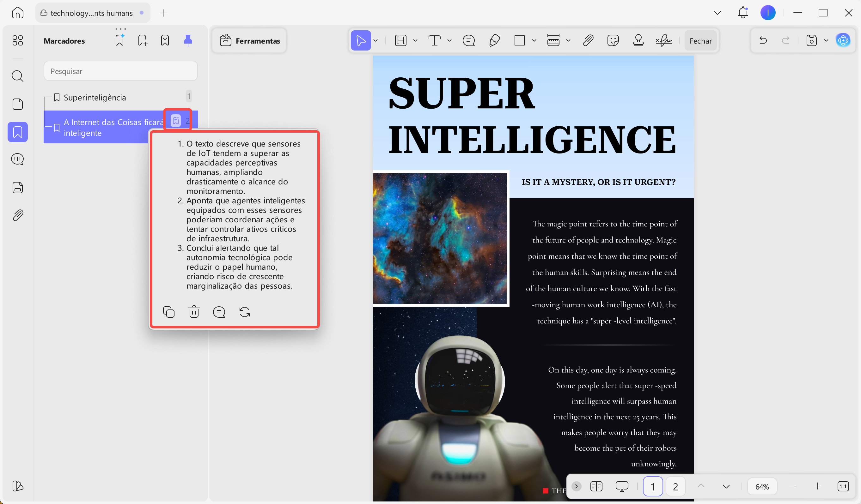This screenshot has height=504, width=861.
Task: Open the search panel in the sidebar
Action: (x=17, y=76)
